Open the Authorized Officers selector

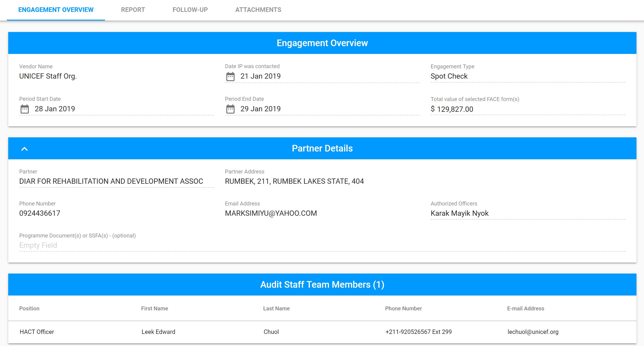tap(475, 213)
